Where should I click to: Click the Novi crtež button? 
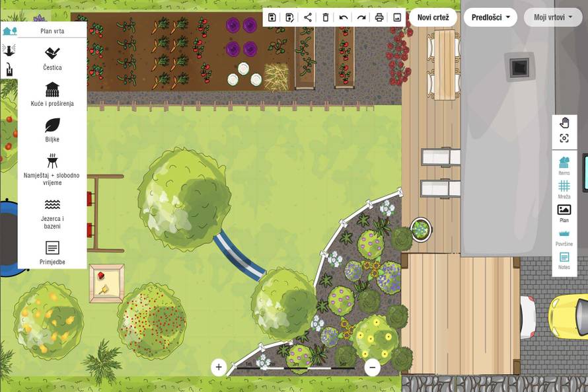[433, 17]
